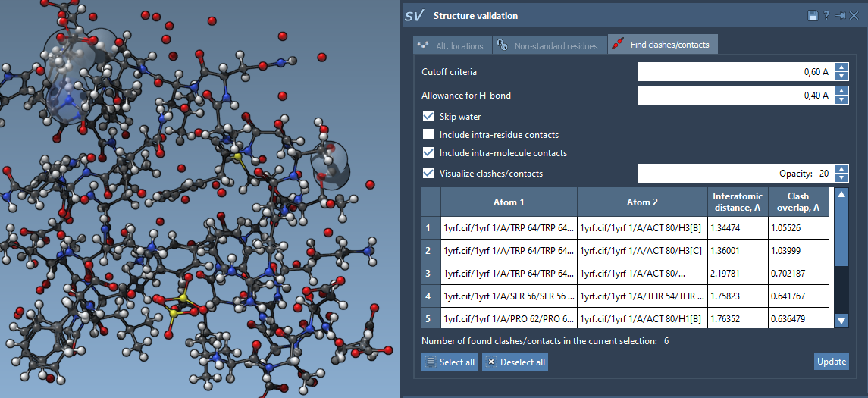Viewport: 868px width, 398px height.
Task: Enable Include intra-residue contacts
Action: coord(429,135)
